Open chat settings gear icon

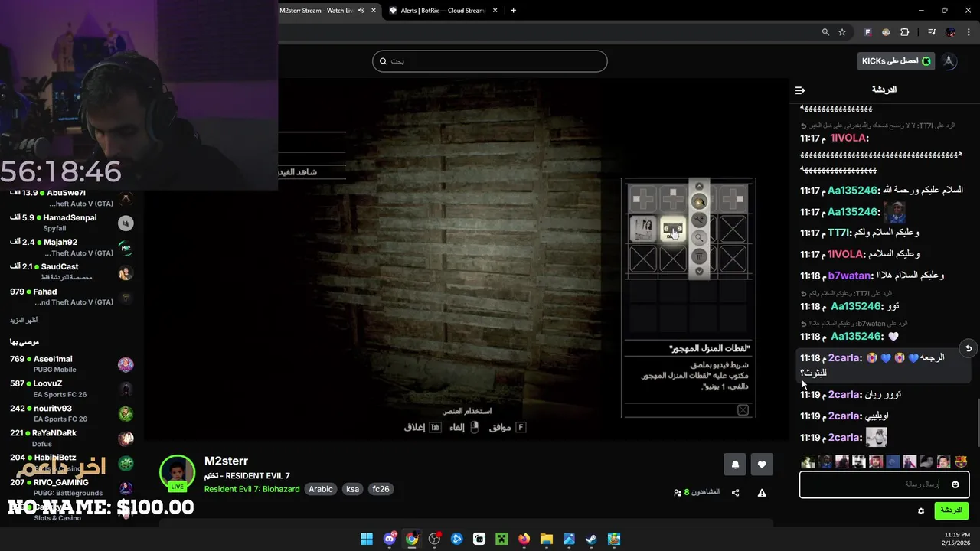[x=921, y=510]
